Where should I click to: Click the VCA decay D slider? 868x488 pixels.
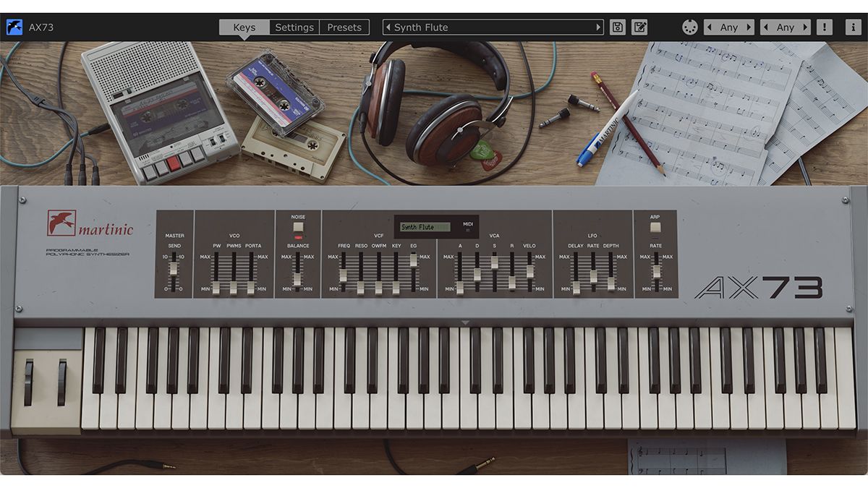click(x=477, y=272)
